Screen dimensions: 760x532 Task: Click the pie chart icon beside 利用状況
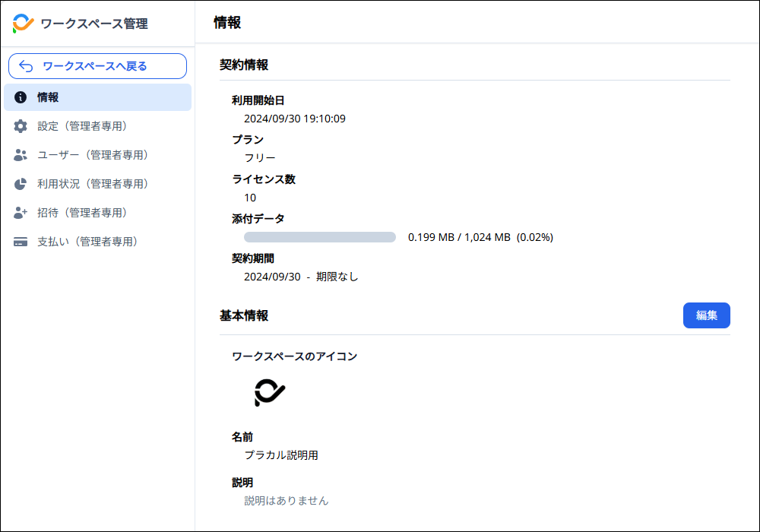coord(21,184)
